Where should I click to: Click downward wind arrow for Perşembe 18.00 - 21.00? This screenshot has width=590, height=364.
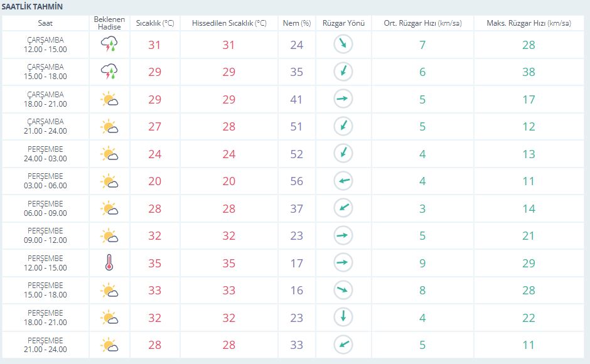tap(343, 317)
